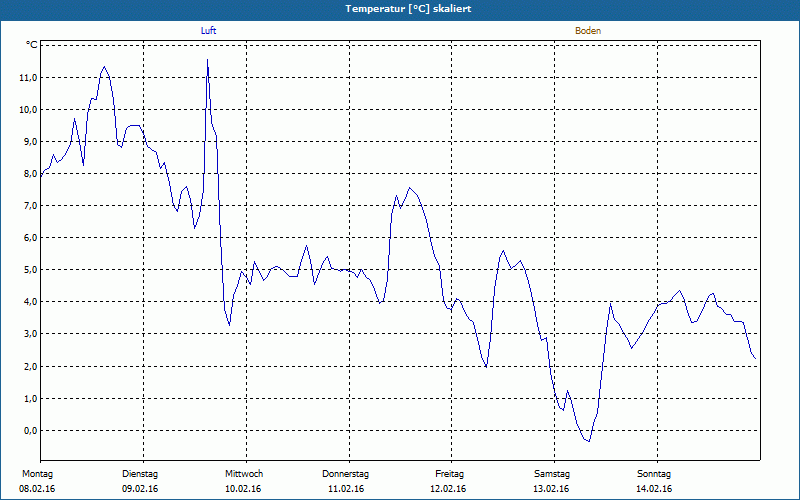Click the '0,0' y-axis value
The width and height of the screenshot is (800, 500).
coord(31,431)
